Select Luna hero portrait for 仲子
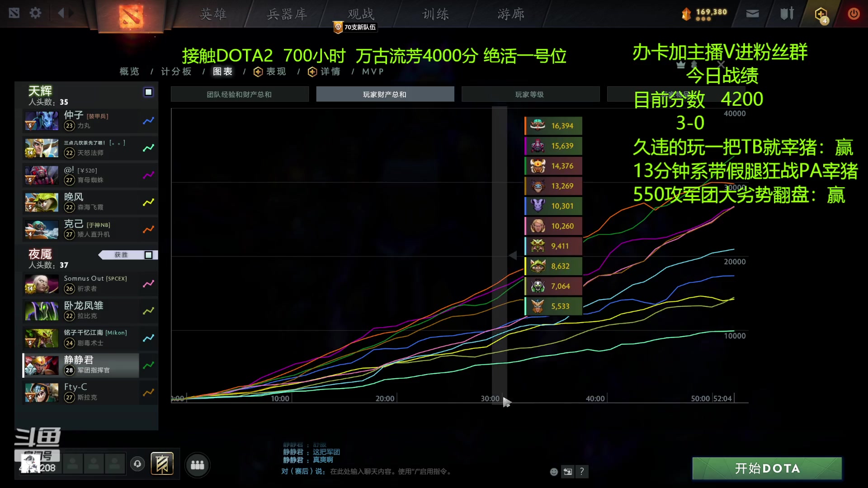The image size is (868, 488). click(42, 121)
